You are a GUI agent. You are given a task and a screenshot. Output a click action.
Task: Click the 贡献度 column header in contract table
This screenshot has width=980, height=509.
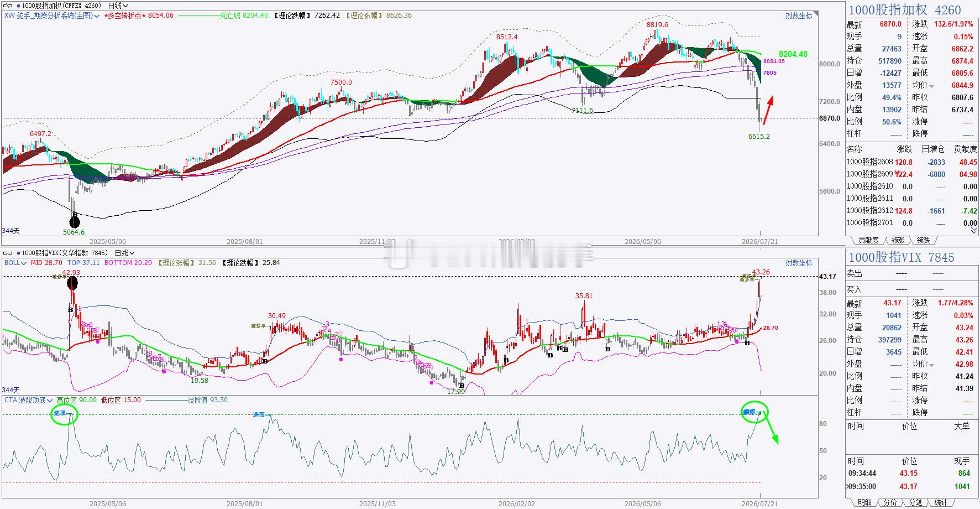point(965,149)
